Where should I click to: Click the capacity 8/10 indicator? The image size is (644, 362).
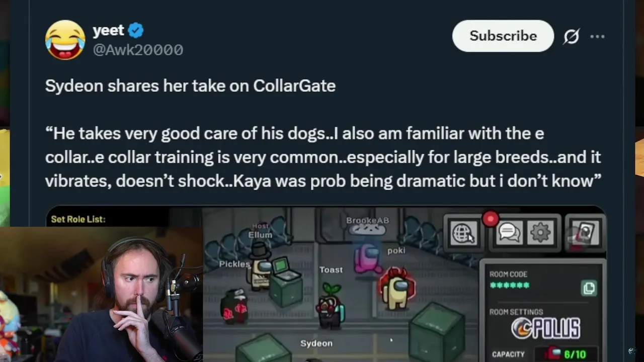[x=568, y=353]
